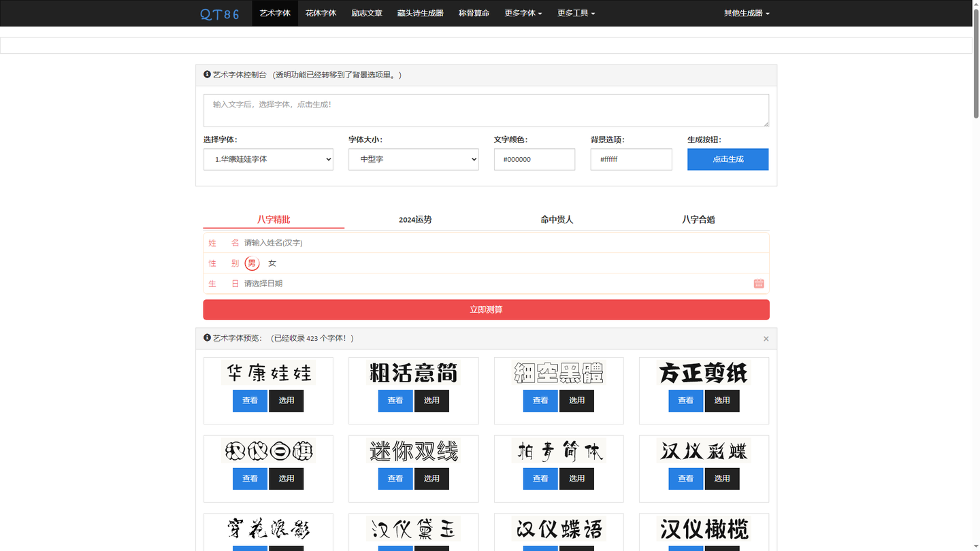Open the 选择字体 font dropdown
Image resolution: width=980 pixels, height=551 pixels.
click(x=268, y=159)
